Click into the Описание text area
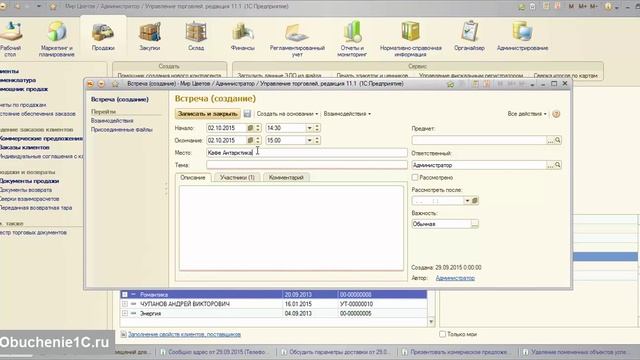Viewport: 640px width, 360px height. click(291, 228)
